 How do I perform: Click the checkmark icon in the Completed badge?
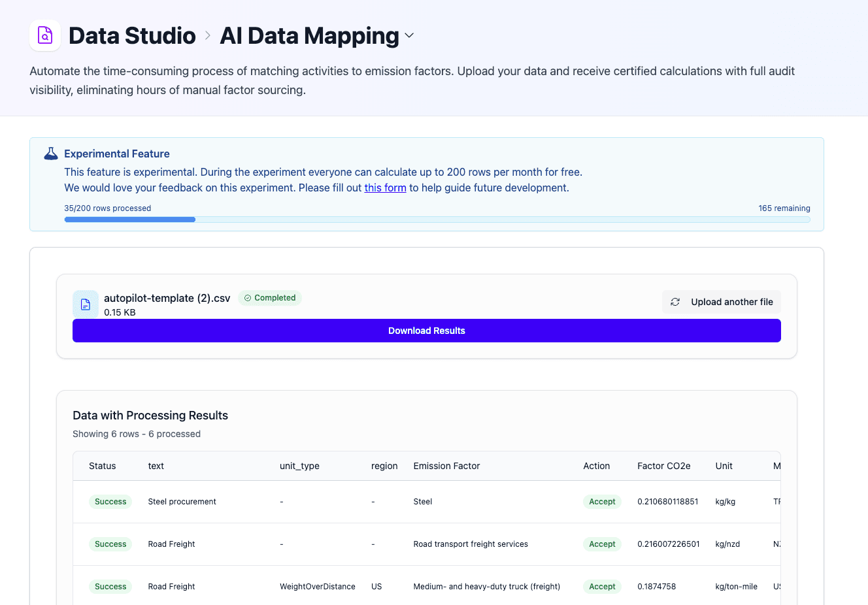pyautogui.click(x=248, y=298)
